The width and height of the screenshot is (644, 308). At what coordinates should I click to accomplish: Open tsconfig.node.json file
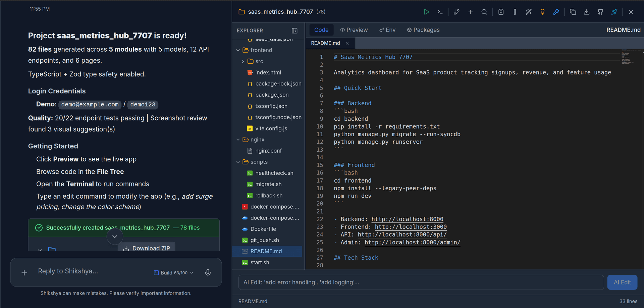tap(274, 117)
